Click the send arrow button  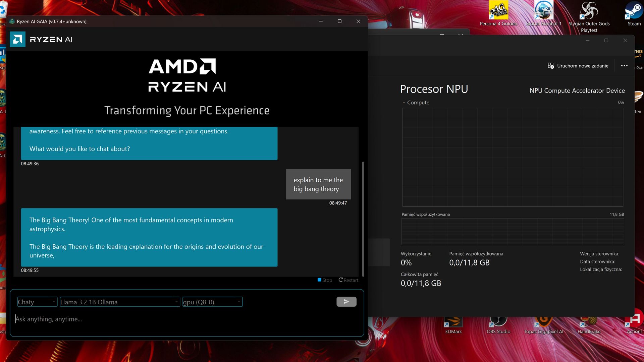[346, 302]
